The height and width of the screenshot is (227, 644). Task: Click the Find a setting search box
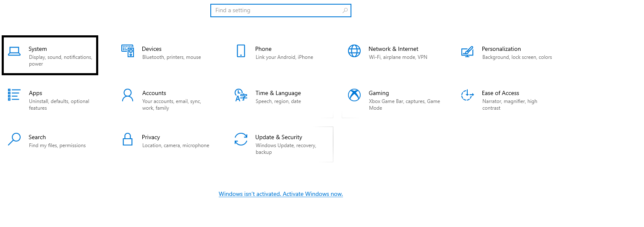click(280, 11)
